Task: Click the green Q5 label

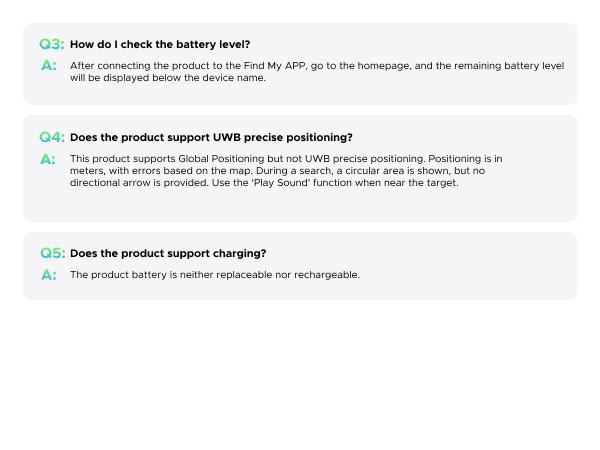Action: tap(53, 253)
